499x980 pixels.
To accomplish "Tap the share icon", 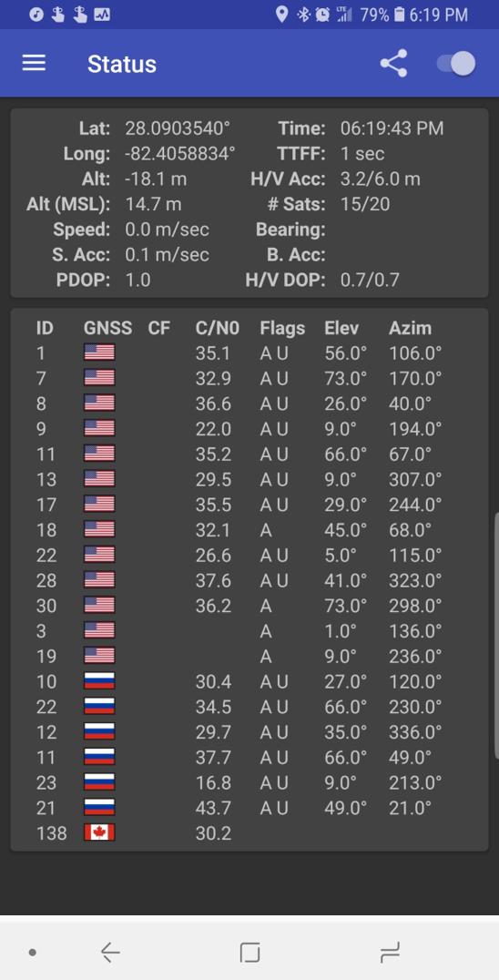I will point(393,63).
